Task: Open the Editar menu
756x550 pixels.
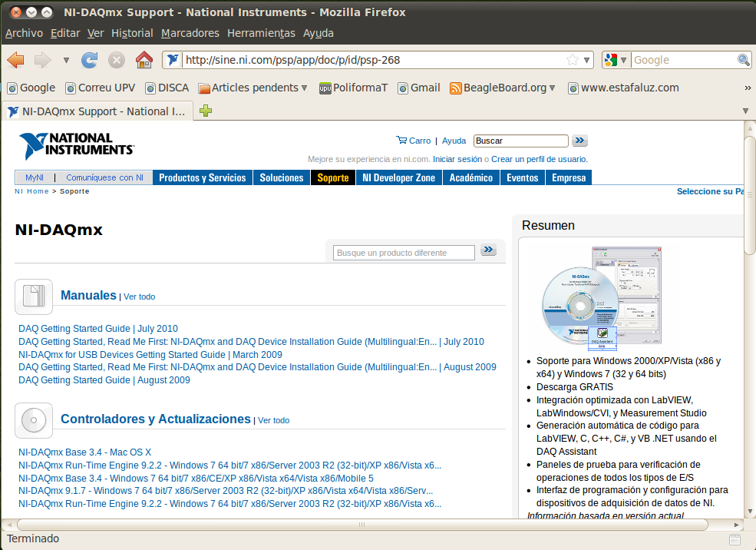Action: (65, 33)
